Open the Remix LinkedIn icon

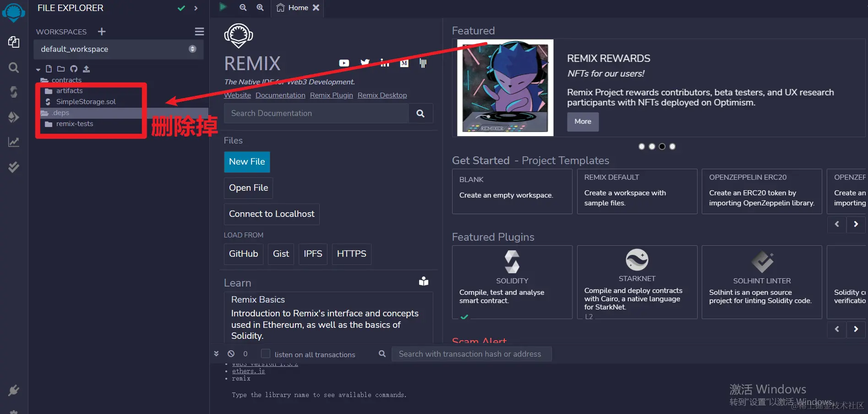pos(385,63)
